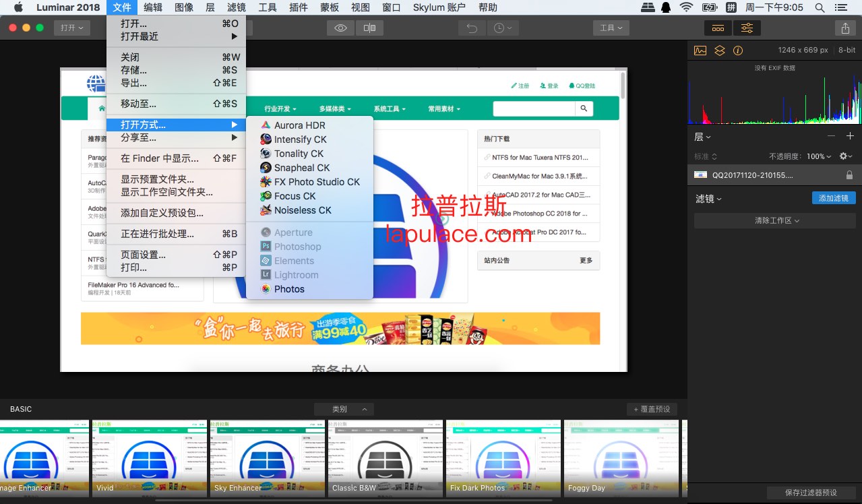Apply the Foggy Day preset
This screenshot has width=862, height=504.
click(621, 459)
